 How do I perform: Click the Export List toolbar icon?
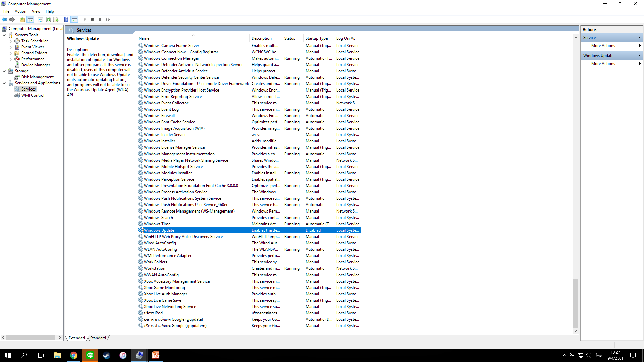click(x=56, y=19)
